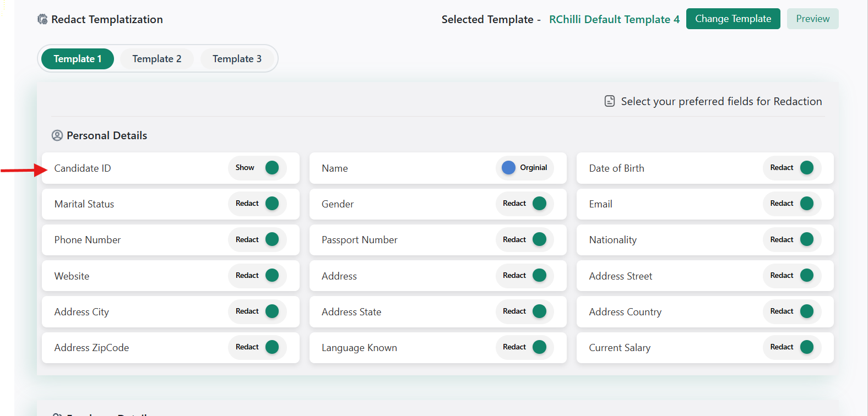Click the Redact Templatization gear icon

point(42,19)
